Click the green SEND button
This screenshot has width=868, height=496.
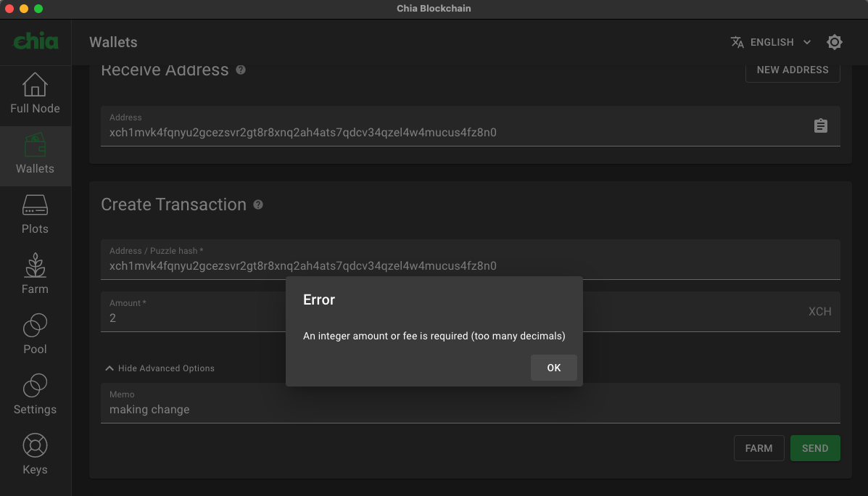pos(815,448)
